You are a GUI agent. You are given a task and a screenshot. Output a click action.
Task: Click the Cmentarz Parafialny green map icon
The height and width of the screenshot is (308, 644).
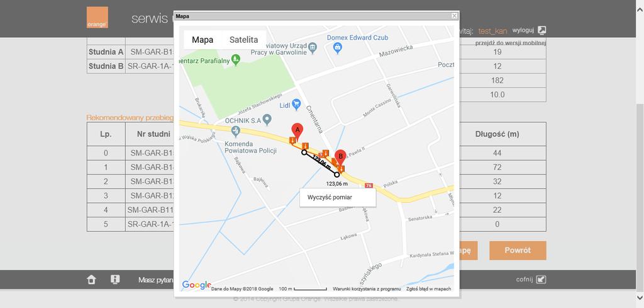coord(235,60)
